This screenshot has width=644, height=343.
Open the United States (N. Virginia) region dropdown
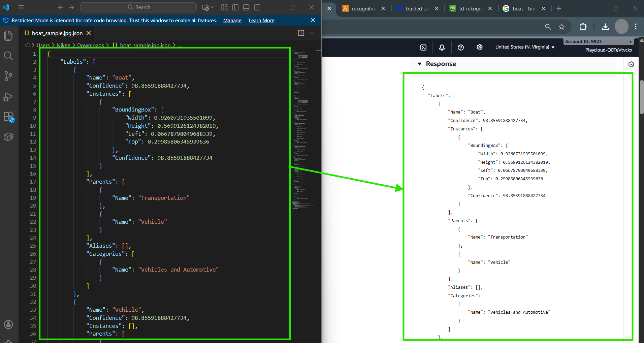click(x=524, y=47)
